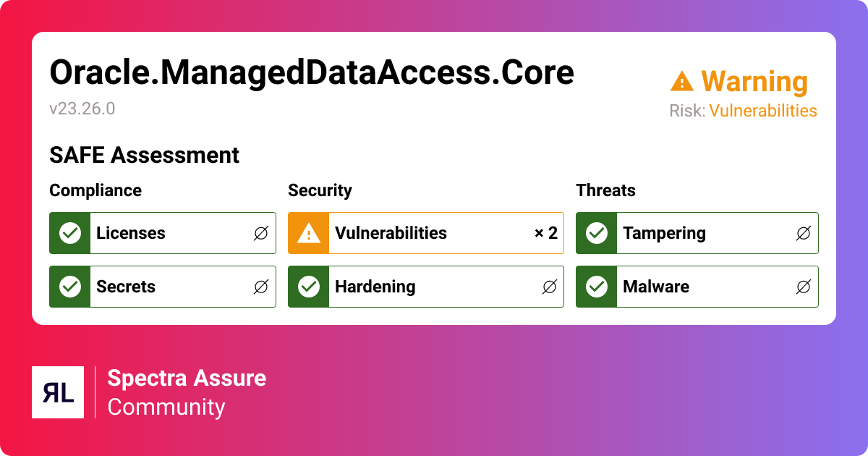Click the Oracle.ManagedDataAccess.Core package title
Image resolution: width=868 pixels, height=456 pixels.
[311, 72]
